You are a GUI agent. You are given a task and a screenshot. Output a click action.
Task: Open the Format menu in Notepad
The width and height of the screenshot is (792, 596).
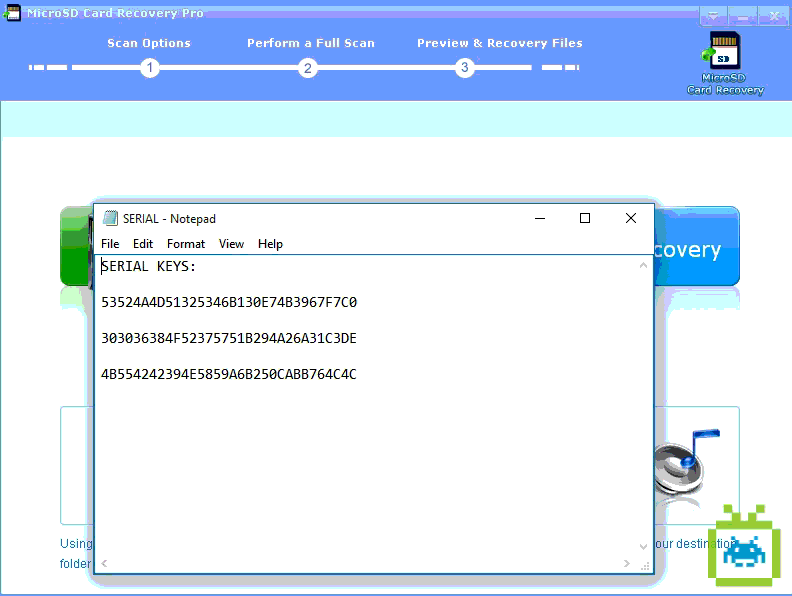pyautogui.click(x=186, y=244)
